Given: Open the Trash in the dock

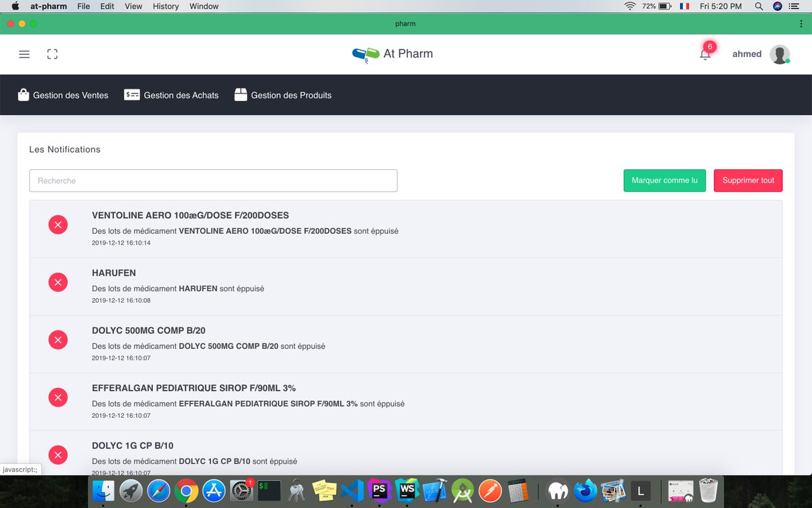Looking at the screenshot, I should point(708,490).
